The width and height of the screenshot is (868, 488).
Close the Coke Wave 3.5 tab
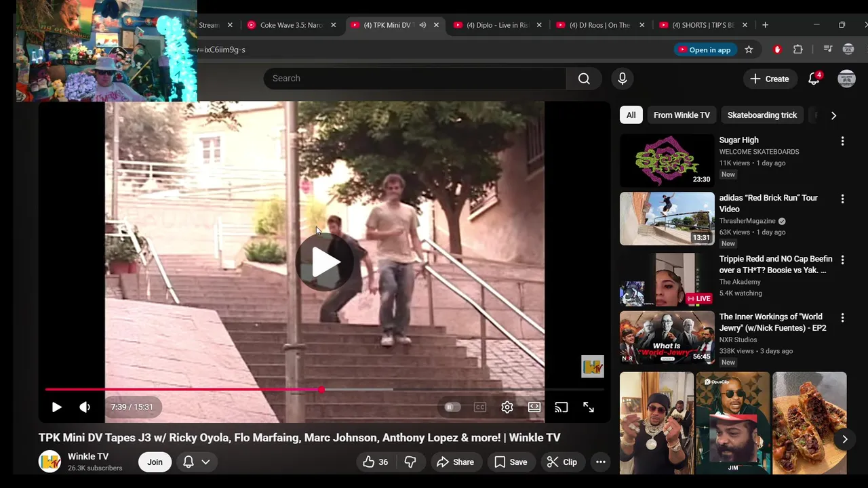[x=333, y=25]
